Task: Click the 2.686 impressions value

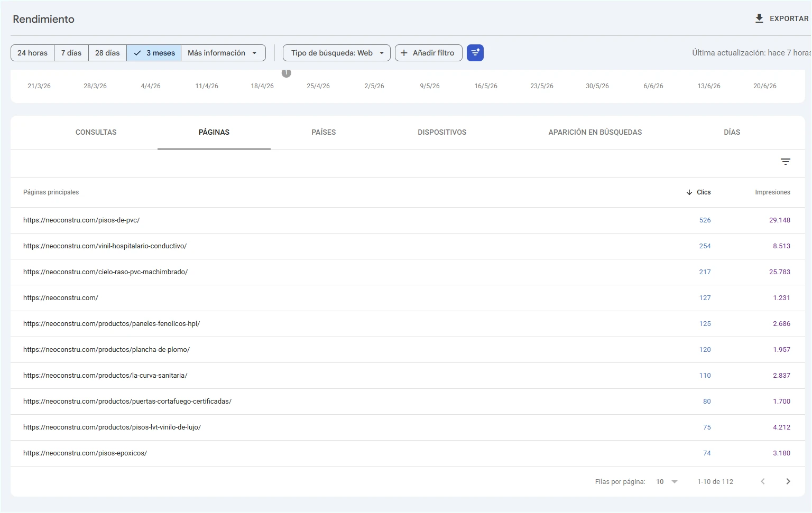Action: click(782, 324)
